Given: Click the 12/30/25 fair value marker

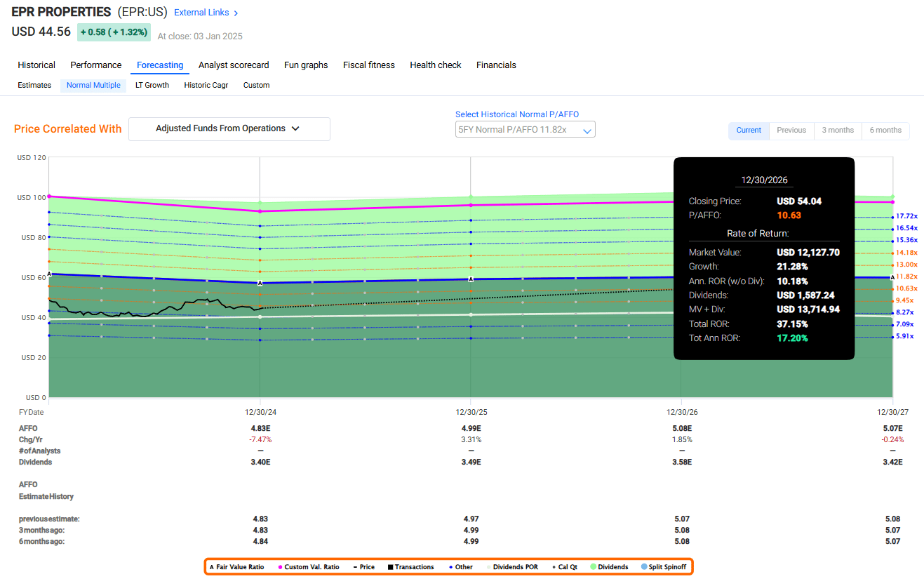Looking at the screenshot, I should [x=470, y=279].
